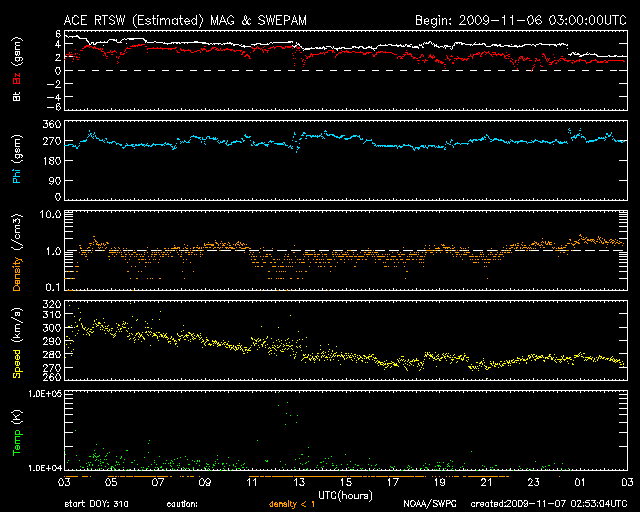
Task: Click the 13 hour tick label
Action: (297, 482)
